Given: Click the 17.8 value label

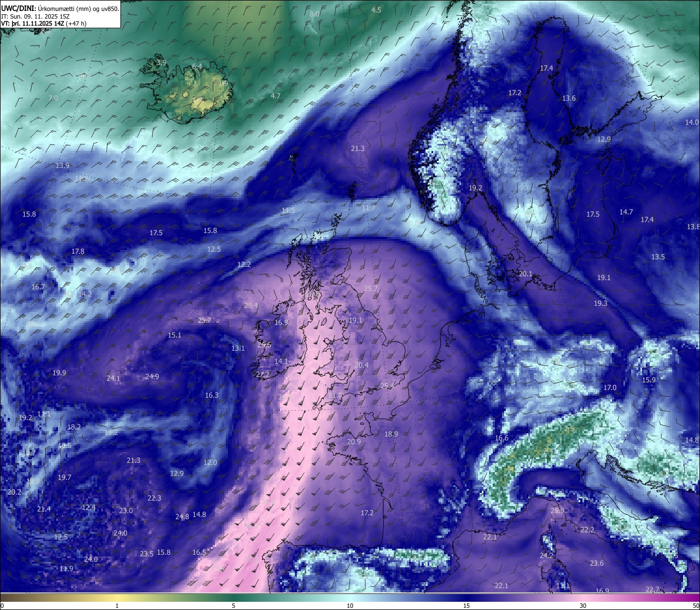Looking at the screenshot, I should pyautogui.click(x=78, y=251).
